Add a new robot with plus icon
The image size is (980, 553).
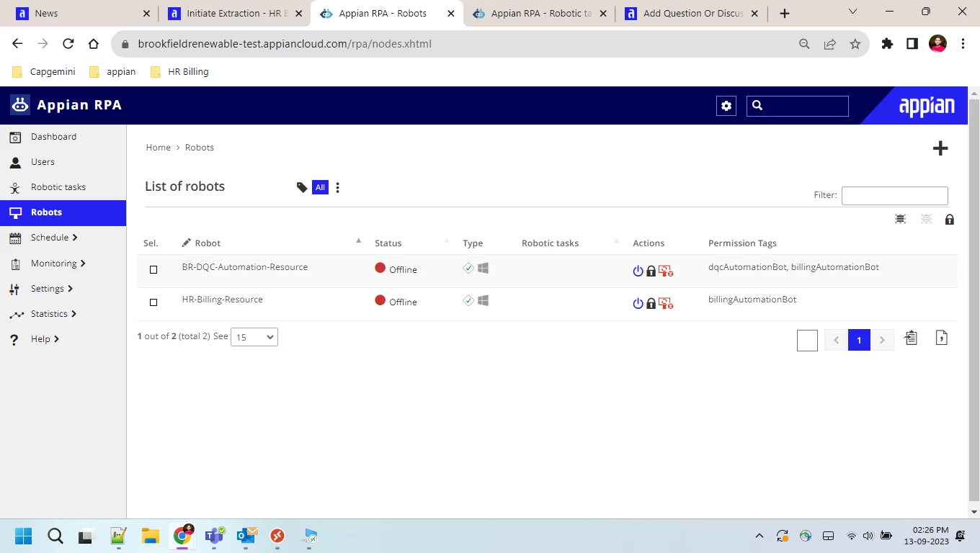(940, 148)
